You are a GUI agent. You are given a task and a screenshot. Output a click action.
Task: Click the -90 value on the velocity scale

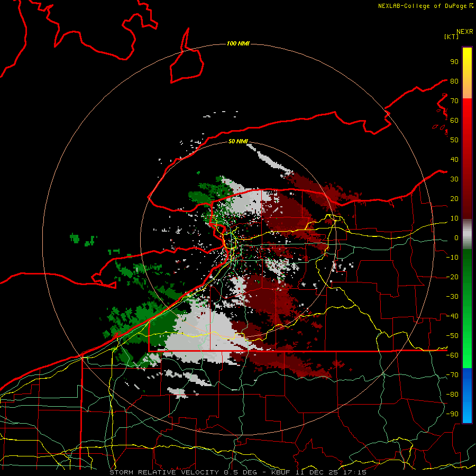point(452,414)
